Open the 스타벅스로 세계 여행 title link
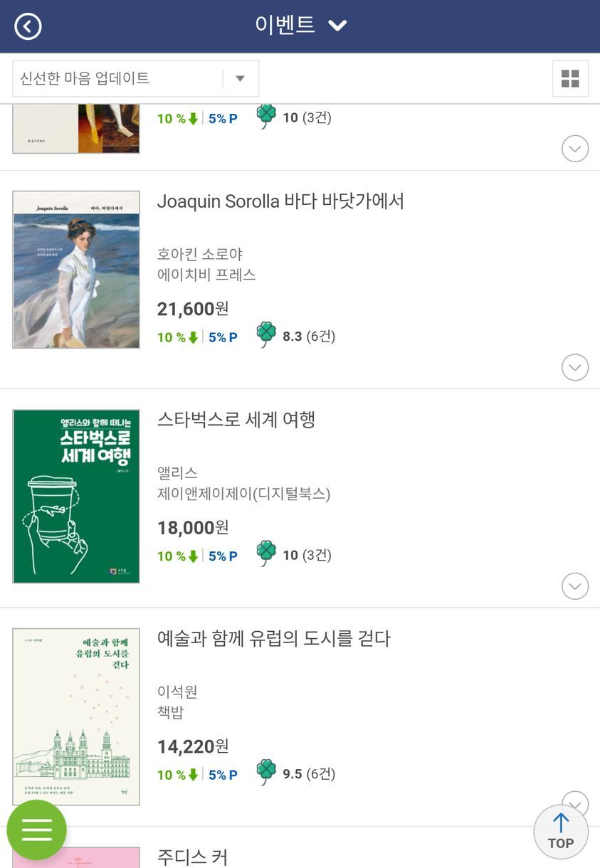 236,420
